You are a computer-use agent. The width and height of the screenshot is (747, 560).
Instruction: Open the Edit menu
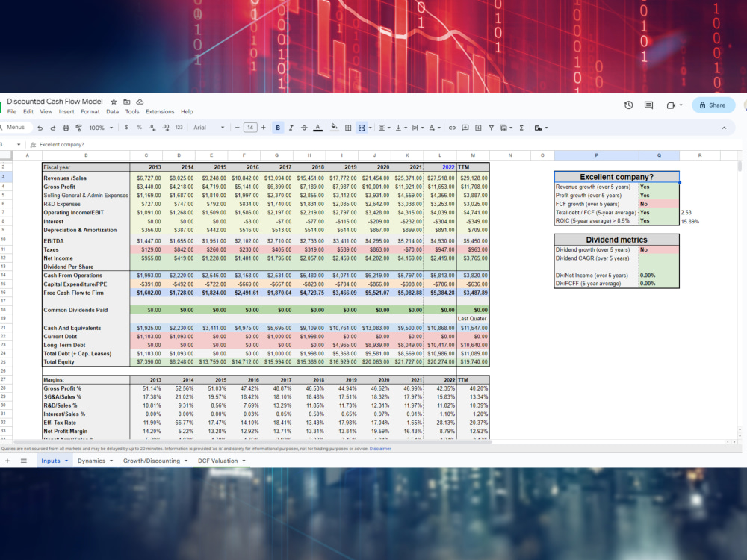click(x=28, y=111)
